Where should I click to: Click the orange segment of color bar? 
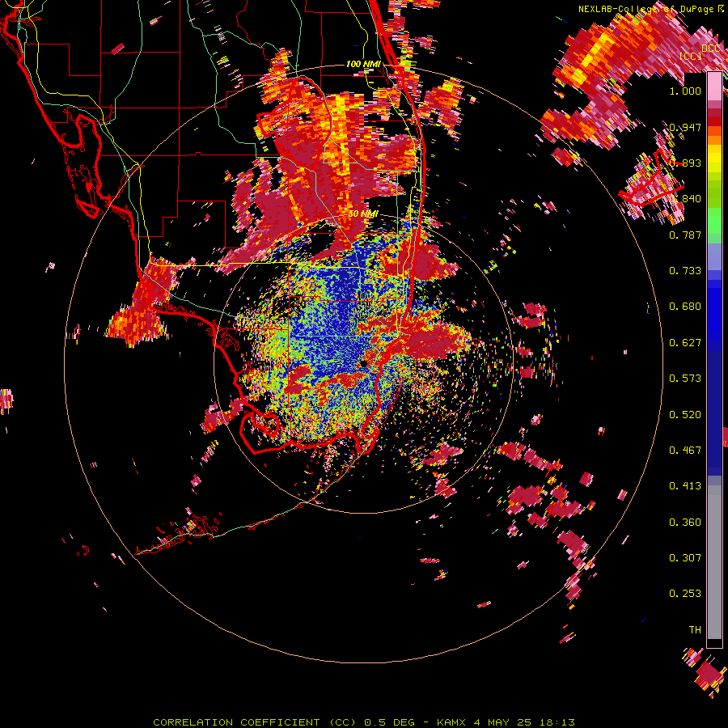click(x=714, y=140)
